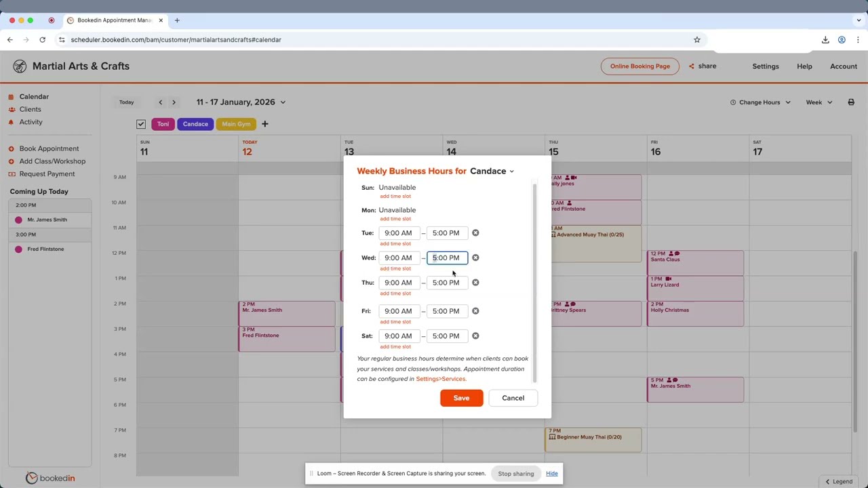Open Clients in sidebar

(x=30, y=109)
